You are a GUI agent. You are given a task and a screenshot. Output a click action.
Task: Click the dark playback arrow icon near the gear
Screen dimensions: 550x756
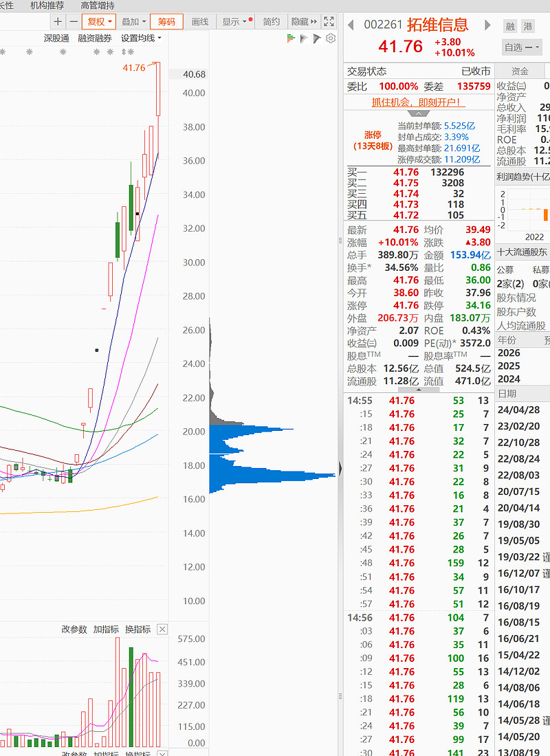point(316,38)
